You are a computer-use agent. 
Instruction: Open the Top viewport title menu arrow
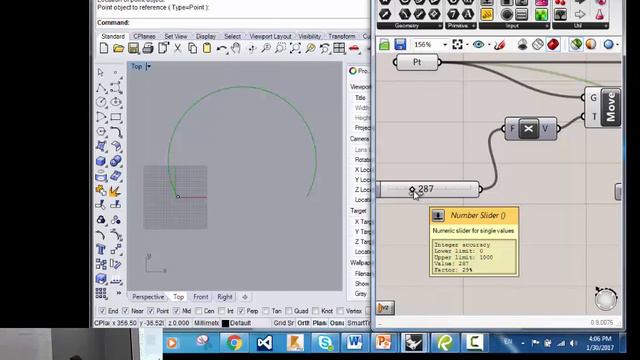click(x=149, y=67)
